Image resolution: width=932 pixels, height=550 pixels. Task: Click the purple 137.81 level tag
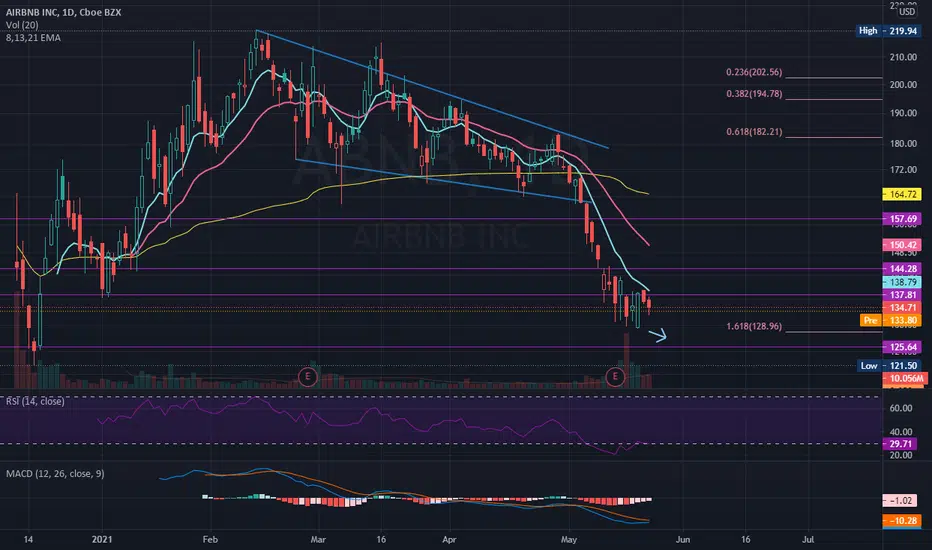902,295
